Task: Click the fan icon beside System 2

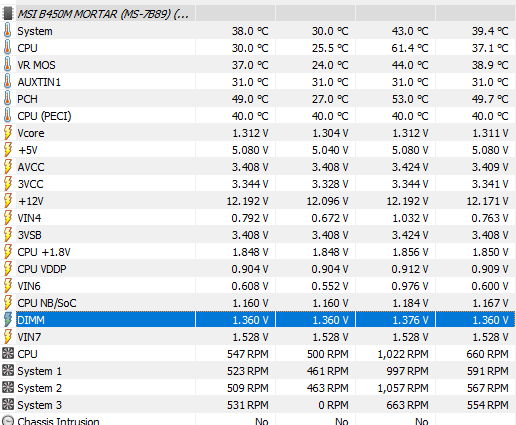Action: point(8,387)
